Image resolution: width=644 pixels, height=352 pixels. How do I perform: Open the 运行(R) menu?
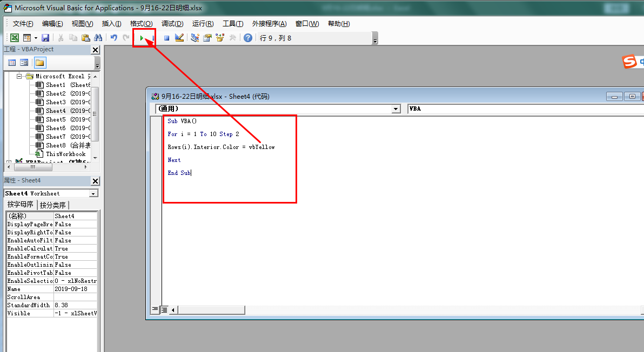pos(203,24)
